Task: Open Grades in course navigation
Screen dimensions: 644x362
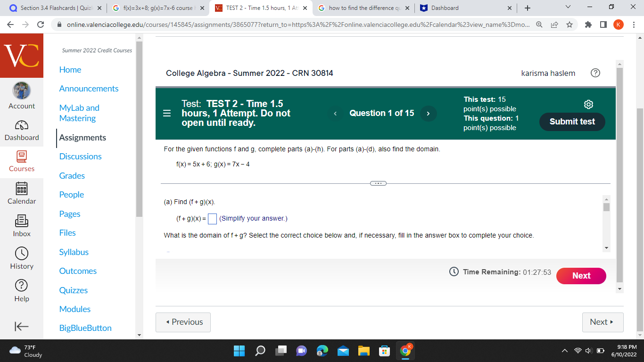Action: coord(72,176)
